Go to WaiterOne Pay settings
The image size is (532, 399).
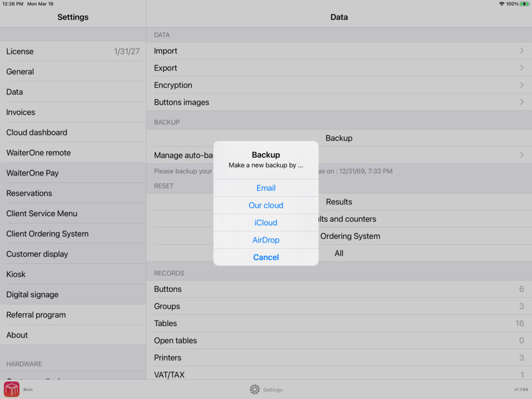pos(73,173)
